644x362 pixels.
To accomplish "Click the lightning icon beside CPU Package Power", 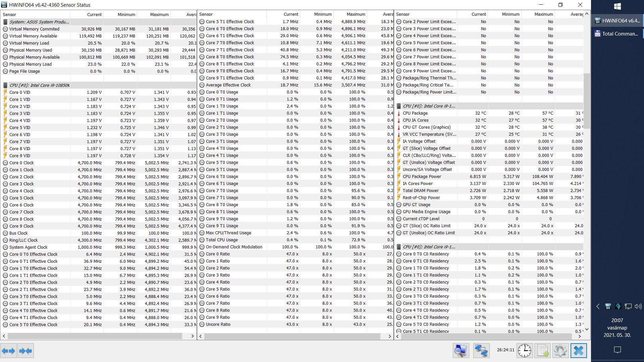I will pos(399,177).
